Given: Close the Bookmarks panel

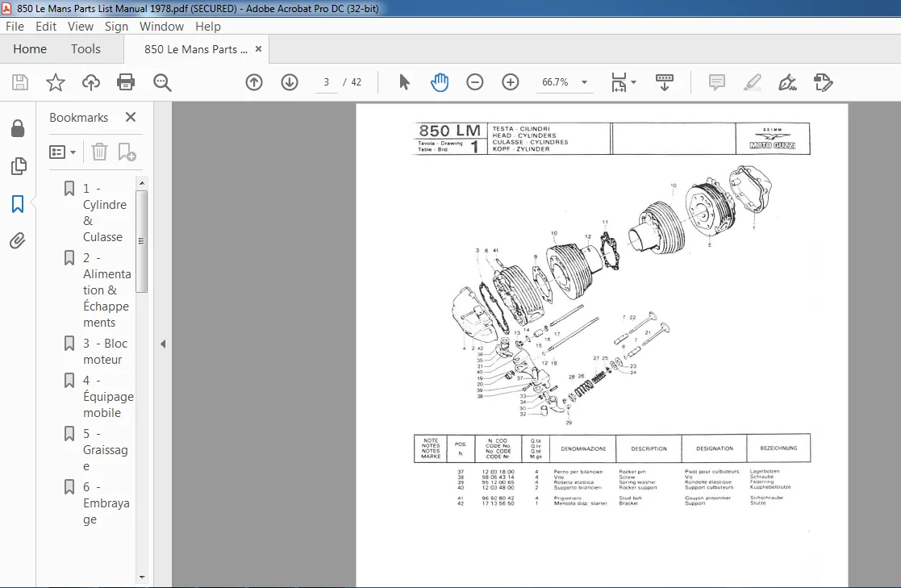Looking at the screenshot, I should tap(131, 117).
